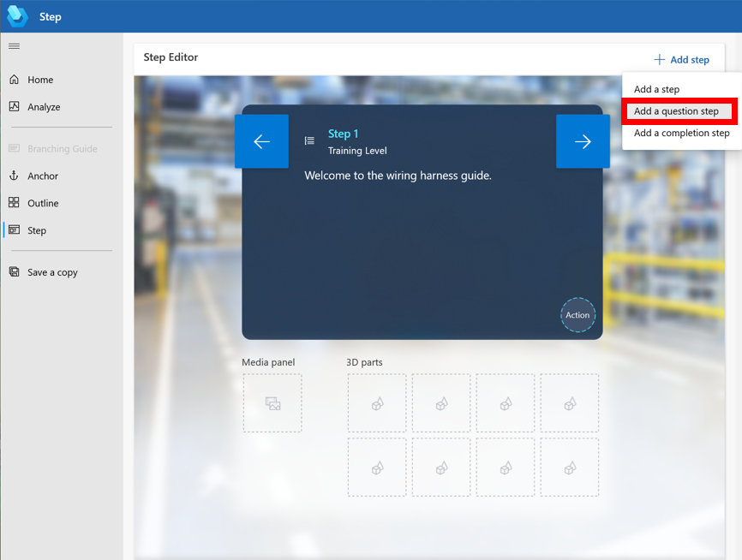742x560 pixels.
Task: Open the Add step dropdown
Action: pos(682,59)
